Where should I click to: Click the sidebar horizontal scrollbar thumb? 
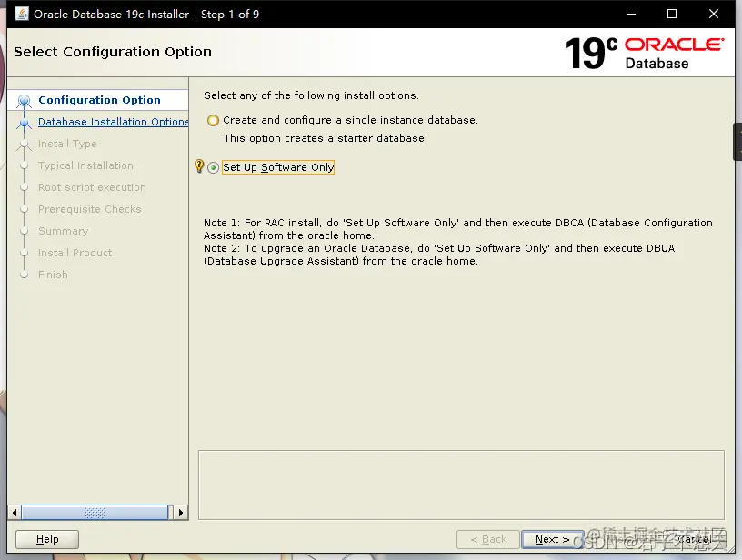[95, 513]
